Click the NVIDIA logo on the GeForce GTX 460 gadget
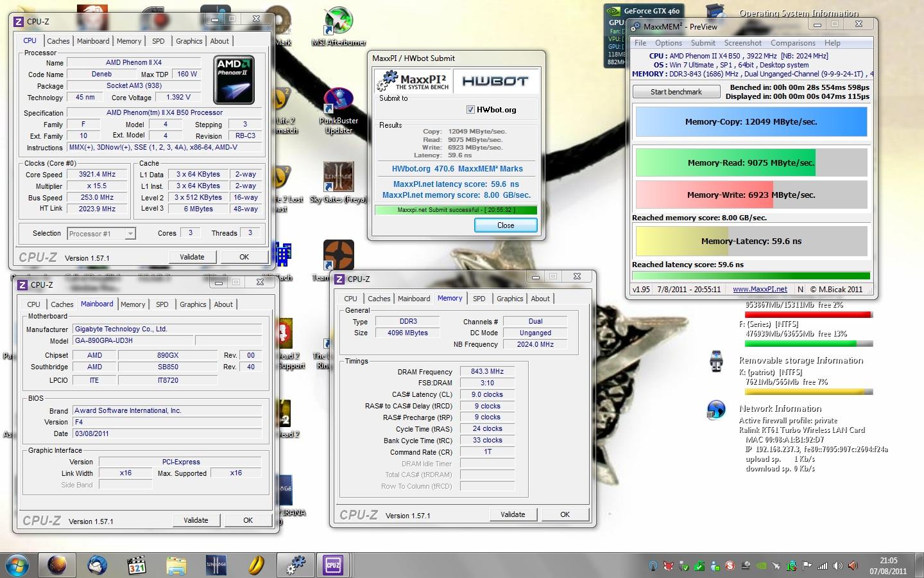 coord(613,11)
